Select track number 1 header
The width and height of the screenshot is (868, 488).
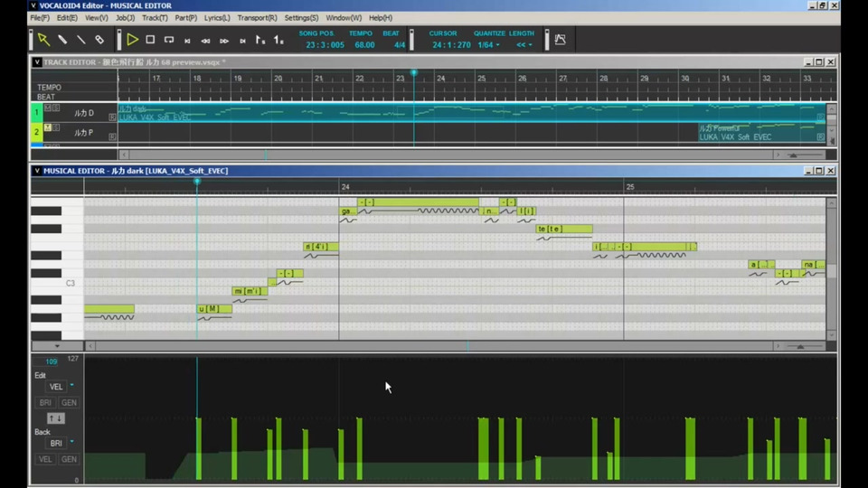point(36,113)
